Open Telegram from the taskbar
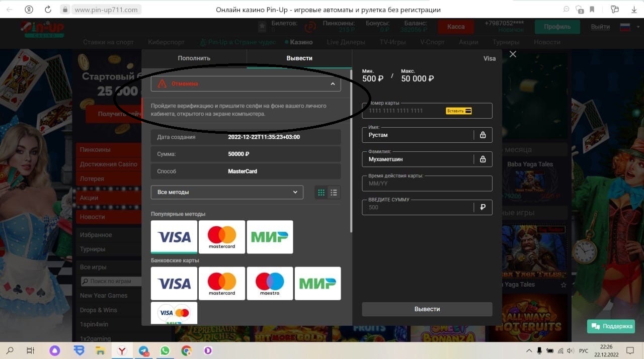This screenshot has width=644, height=359. tap(144, 351)
